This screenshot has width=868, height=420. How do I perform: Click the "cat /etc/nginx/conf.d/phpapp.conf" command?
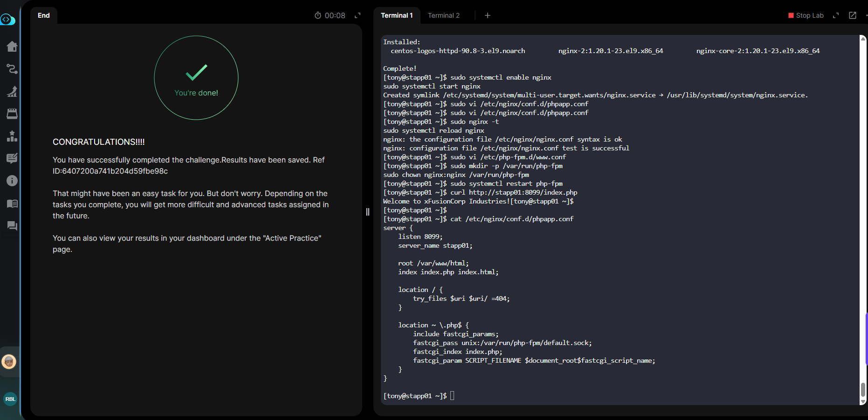coord(512,219)
